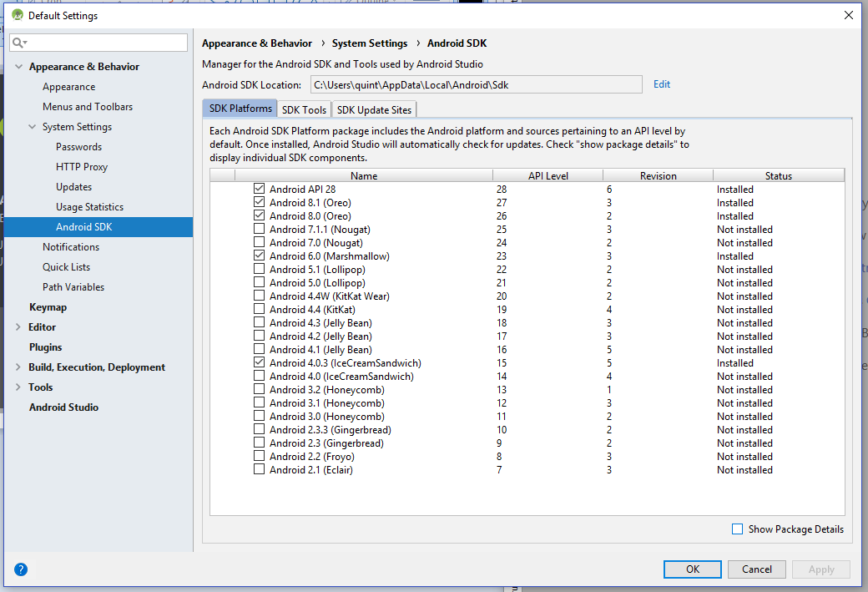Close the Default Settings dialog window

tap(848, 15)
